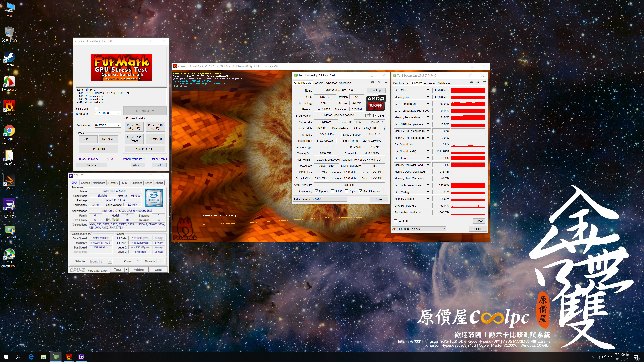Viewport: 644px width, 362px height.
Task: Click the BIOS export share icon in GPU-Z
Action: tap(368, 115)
